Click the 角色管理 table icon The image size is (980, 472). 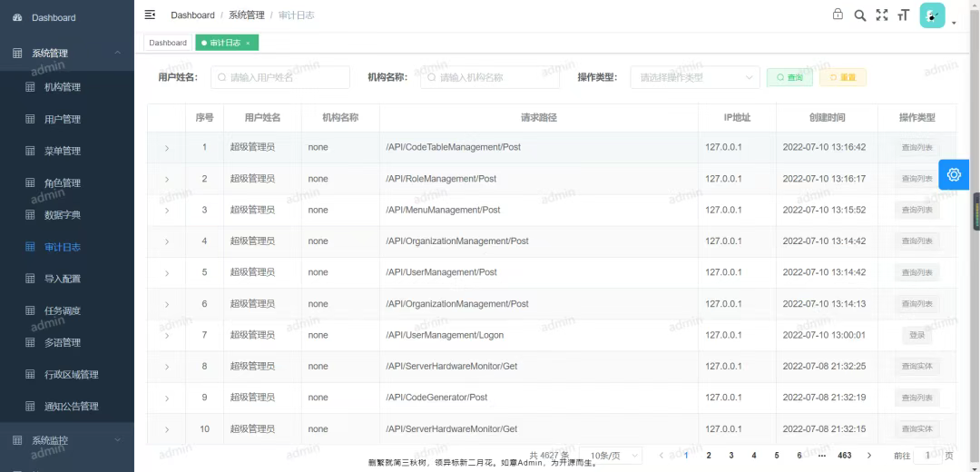[x=30, y=182]
